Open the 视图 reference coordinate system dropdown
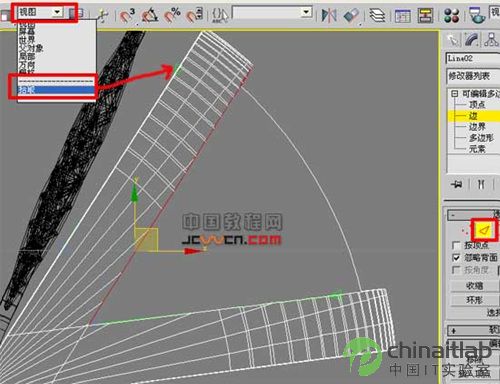This screenshot has height=384, width=500. click(40, 13)
